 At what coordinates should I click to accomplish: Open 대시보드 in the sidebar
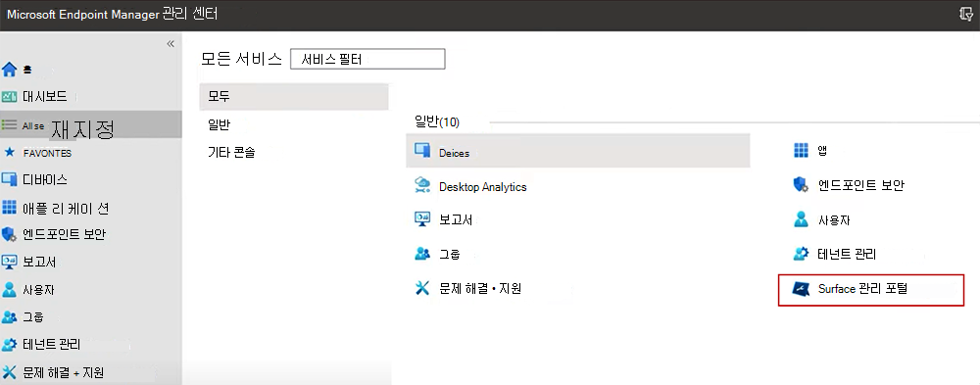[44, 97]
